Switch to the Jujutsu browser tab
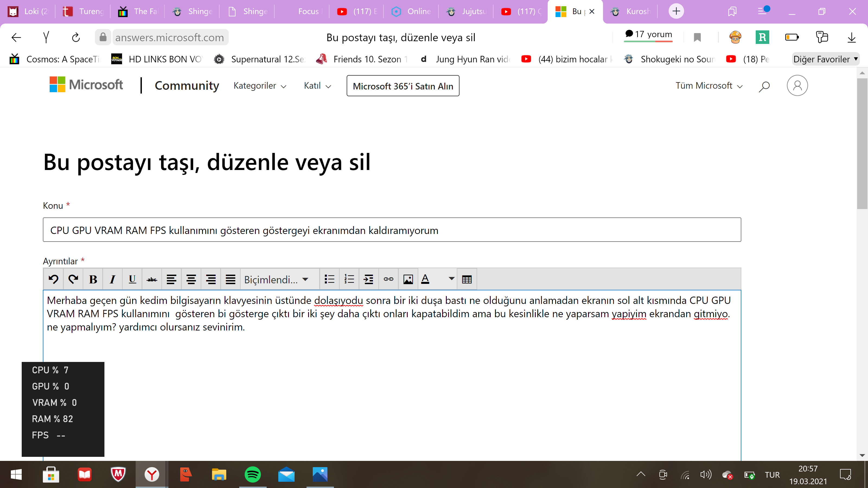The image size is (868, 488). [467, 11]
